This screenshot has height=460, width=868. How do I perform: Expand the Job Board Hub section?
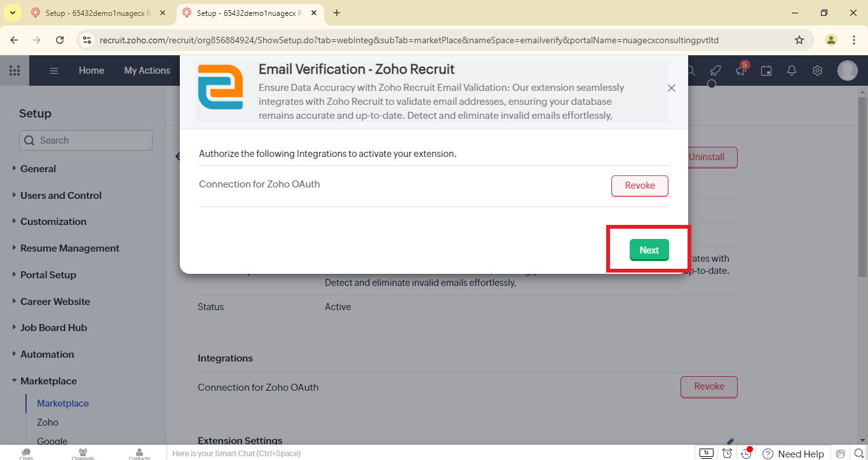[53, 328]
